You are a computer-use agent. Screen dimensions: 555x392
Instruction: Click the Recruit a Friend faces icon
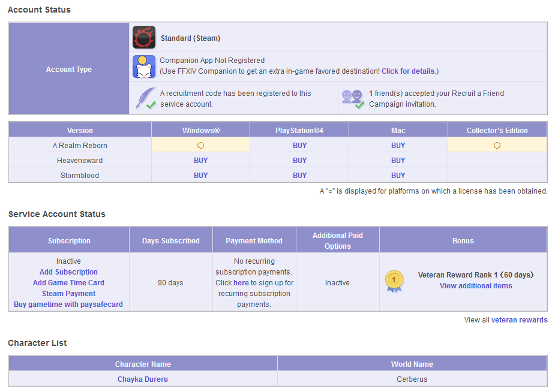[x=353, y=99]
